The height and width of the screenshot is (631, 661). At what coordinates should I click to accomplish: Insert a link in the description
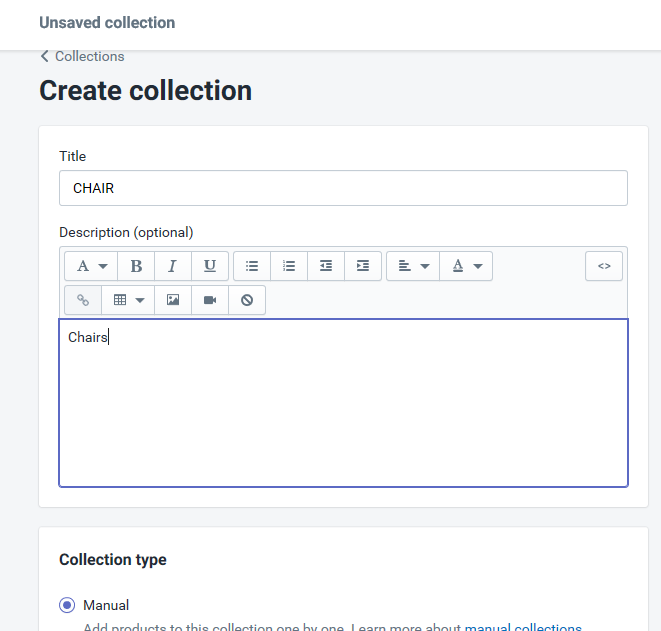(x=83, y=300)
